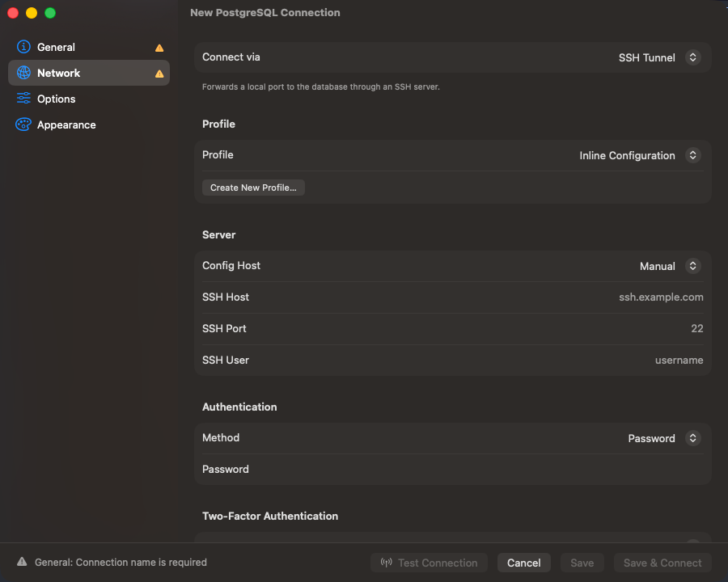Open the authentication Method Password dropdown
This screenshot has width=728, height=582.
[x=664, y=438]
